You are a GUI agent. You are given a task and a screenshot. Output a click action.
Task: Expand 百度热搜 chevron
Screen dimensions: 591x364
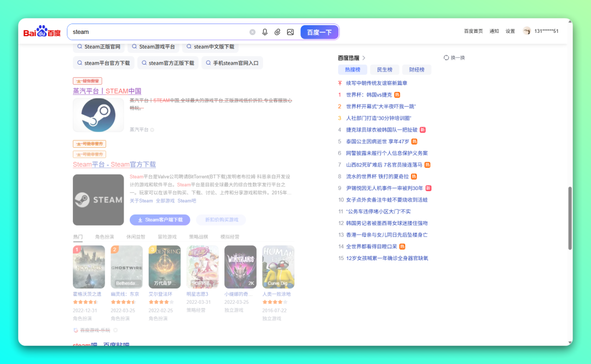(364, 58)
